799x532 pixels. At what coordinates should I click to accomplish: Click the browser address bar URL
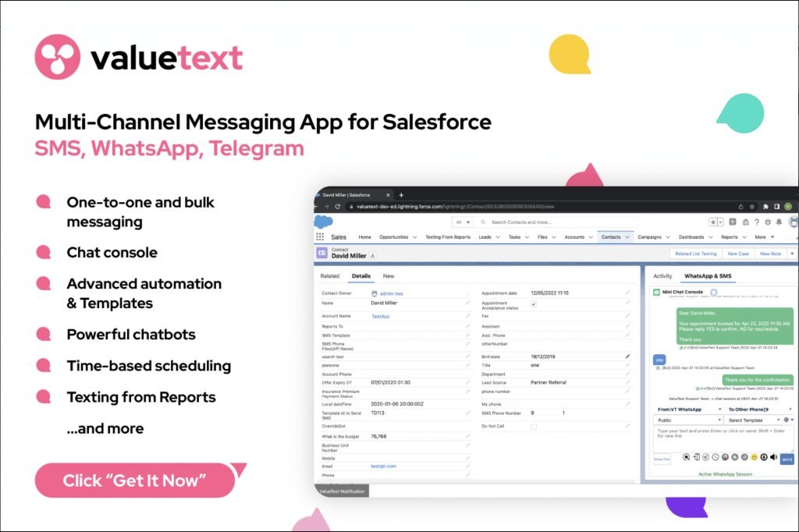[x=455, y=207]
